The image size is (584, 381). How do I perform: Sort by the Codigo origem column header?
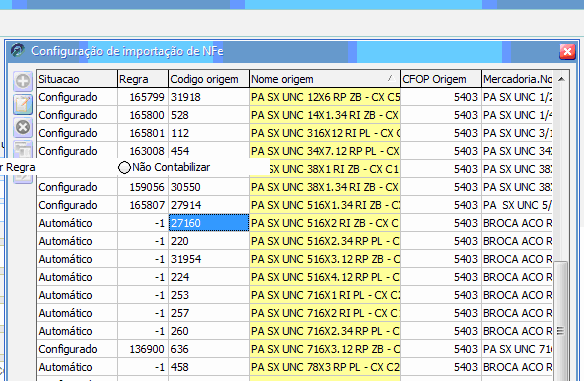point(209,79)
